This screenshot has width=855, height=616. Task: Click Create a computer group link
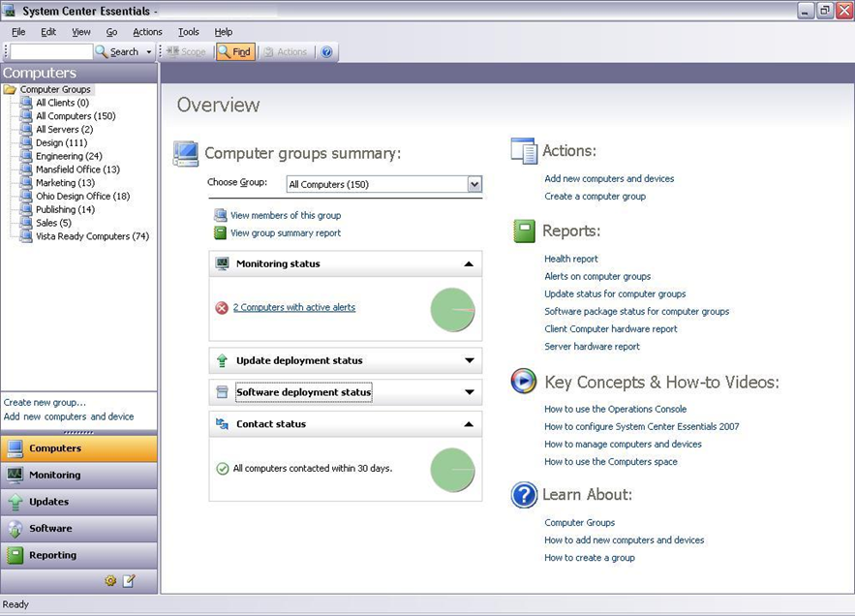point(595,196)
